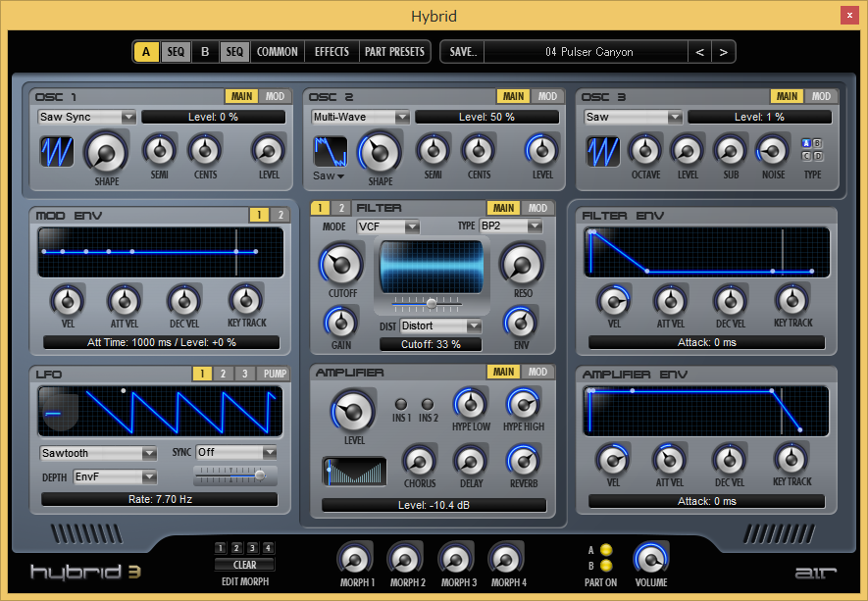Open the OSC 3 Saw waveform dropdown
868x601 pixels.
[633, 117]
